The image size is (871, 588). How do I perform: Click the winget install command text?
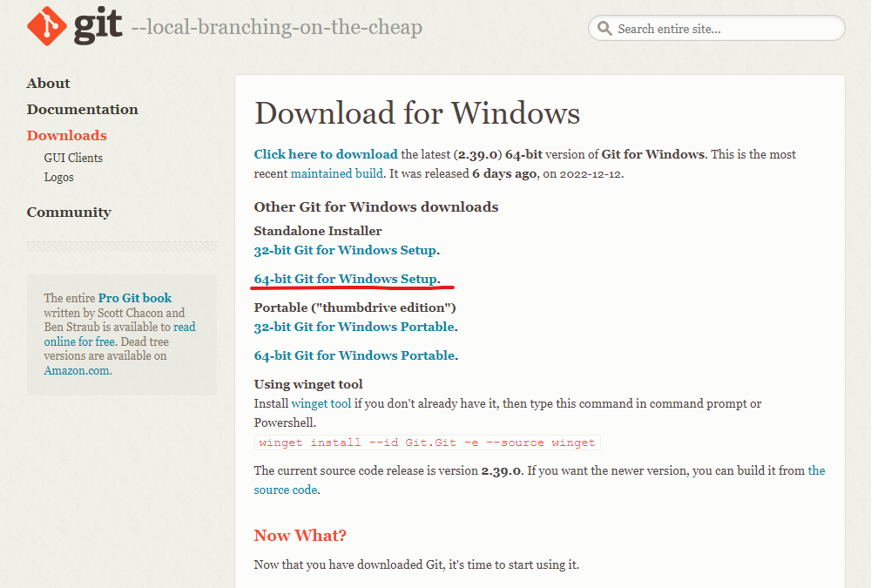427,443
